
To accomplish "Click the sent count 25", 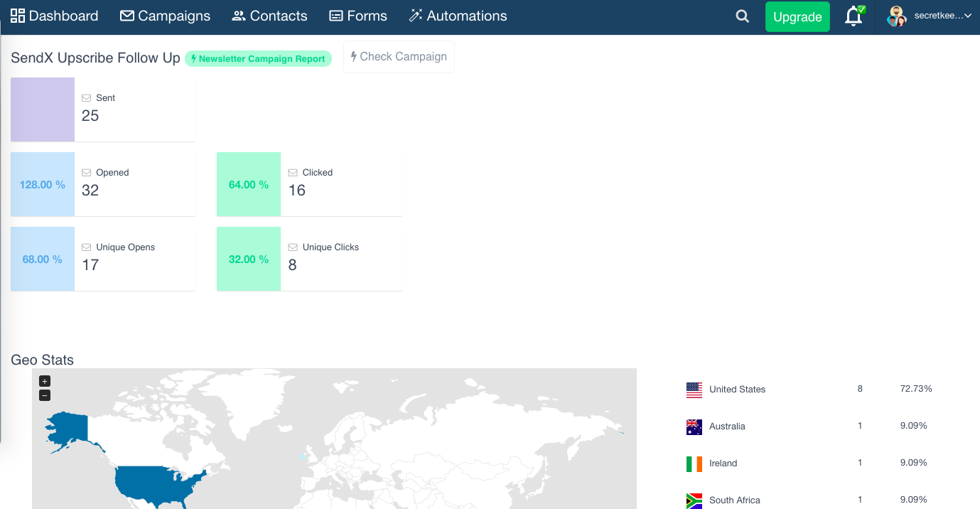I will click(90, 116).
